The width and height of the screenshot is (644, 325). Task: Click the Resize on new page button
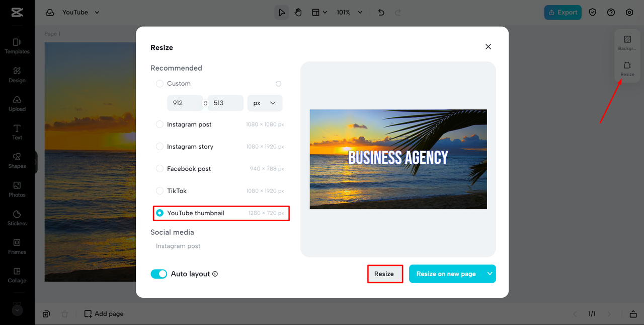(x=446, y=274)
